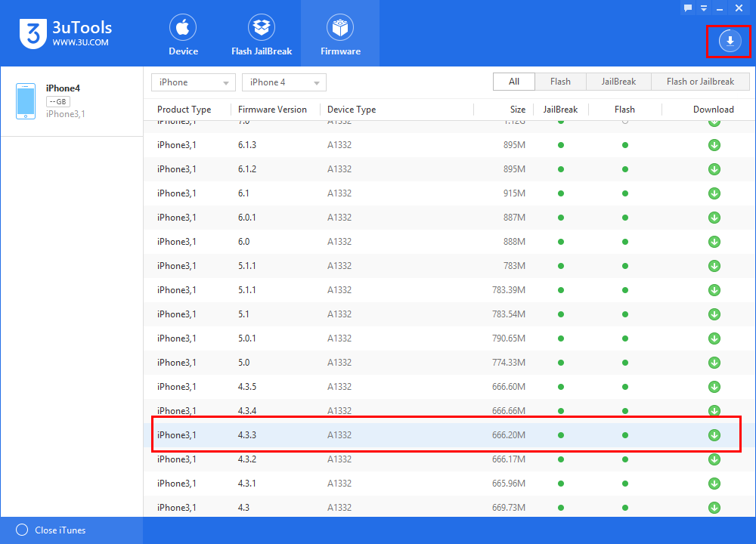Open Flash JailBreak section
The height and width of the screenshot is (544, 756).
pos(262,34)
